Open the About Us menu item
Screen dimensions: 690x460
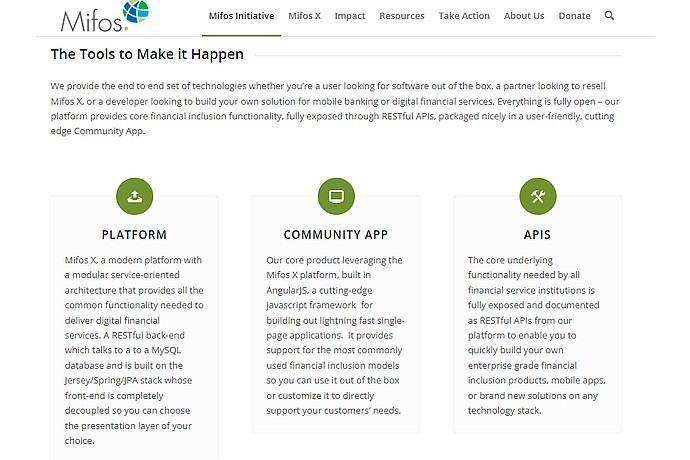(524, 16)
